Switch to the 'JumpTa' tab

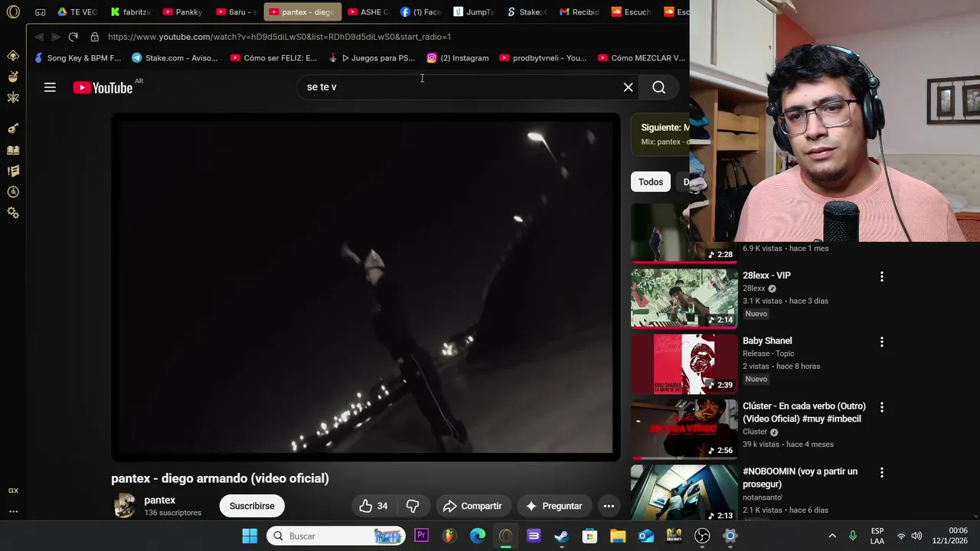(474, 12)
